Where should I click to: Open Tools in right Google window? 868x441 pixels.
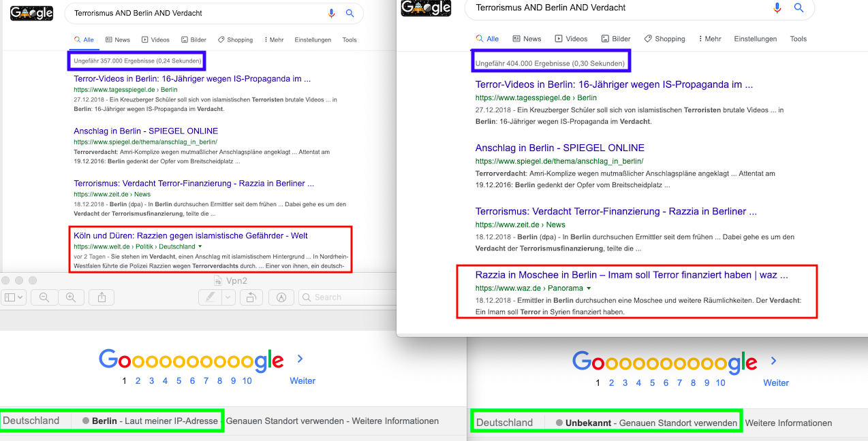point(799,39)
